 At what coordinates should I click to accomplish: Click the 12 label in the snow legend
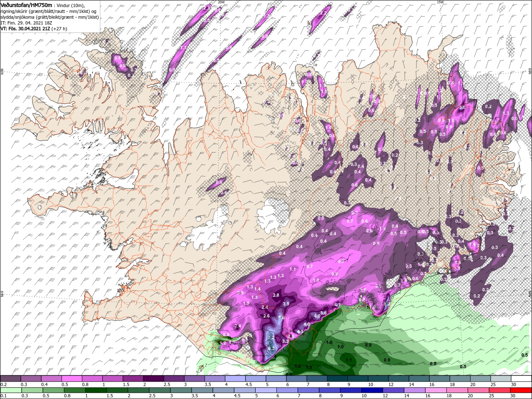pos(391,384)
